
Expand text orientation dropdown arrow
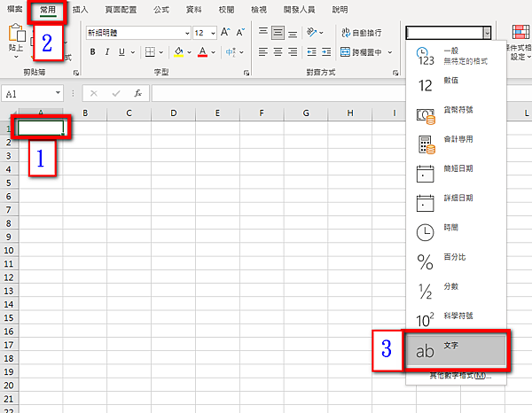point(321,33)
